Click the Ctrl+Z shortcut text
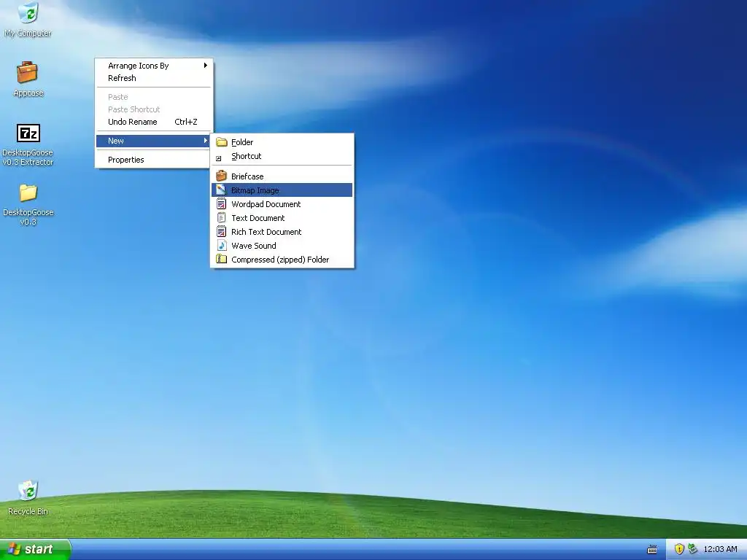This screenshot has width=747, height=560. click(x=186, y=122)
